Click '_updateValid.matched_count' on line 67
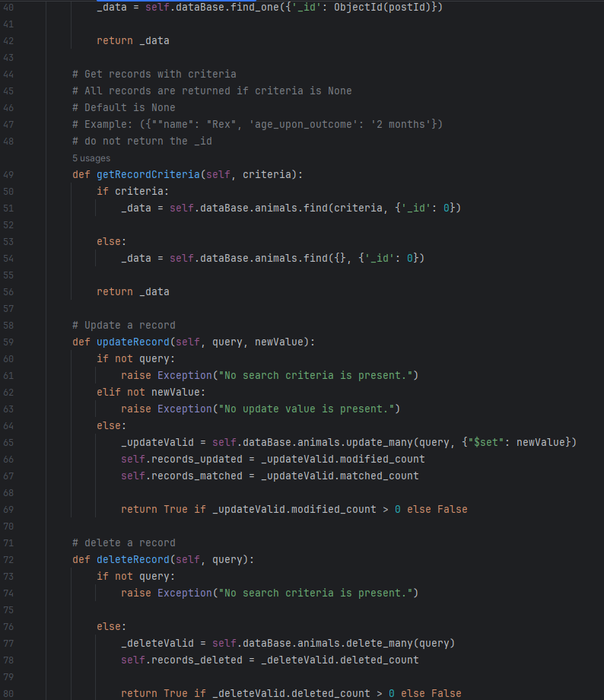The width and height of the screenshot is (604, 700). pyautogui.click(x=340, y=476)
